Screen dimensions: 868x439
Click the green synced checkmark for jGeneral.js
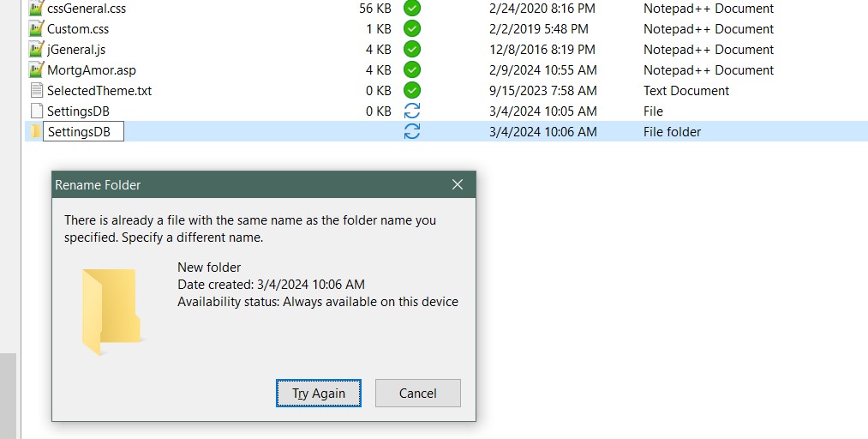coord(412,50)
